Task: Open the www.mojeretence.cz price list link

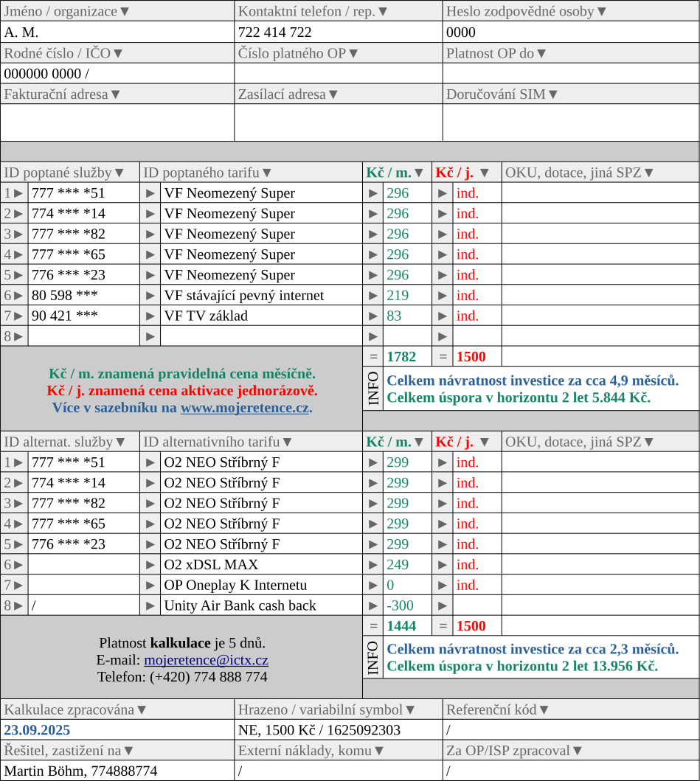Action: tap(245, 408)
